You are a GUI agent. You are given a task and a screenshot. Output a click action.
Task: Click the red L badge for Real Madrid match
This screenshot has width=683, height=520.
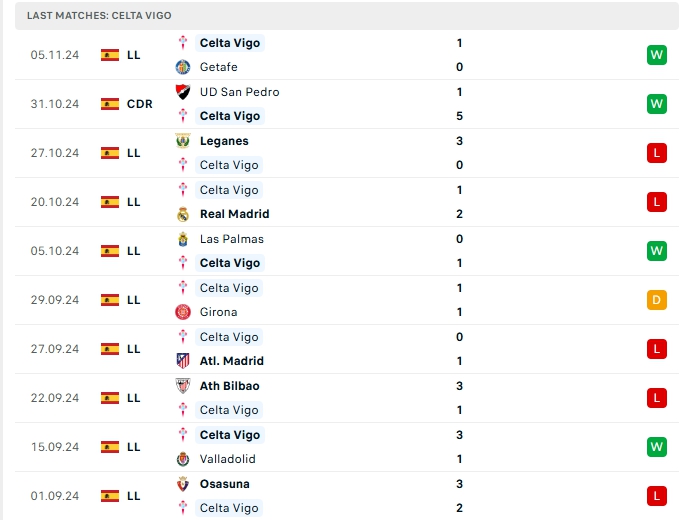click(x=656, y=202)
